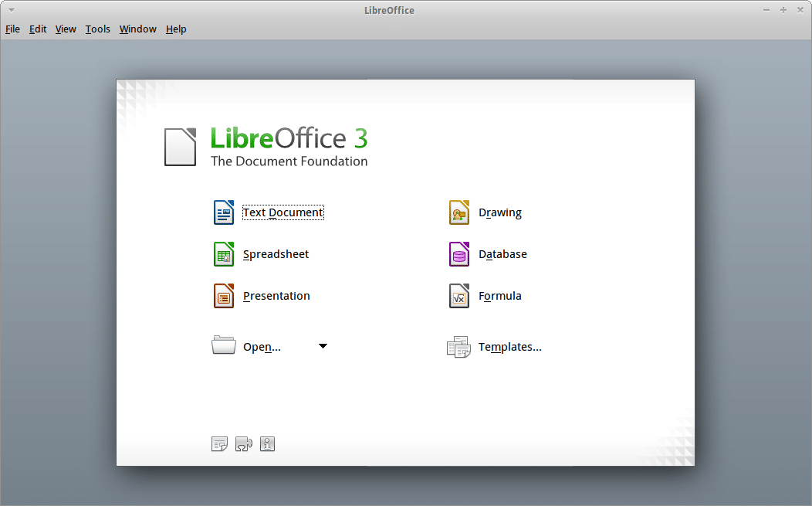Click the Text Document writer icon

tap(224, 212)
